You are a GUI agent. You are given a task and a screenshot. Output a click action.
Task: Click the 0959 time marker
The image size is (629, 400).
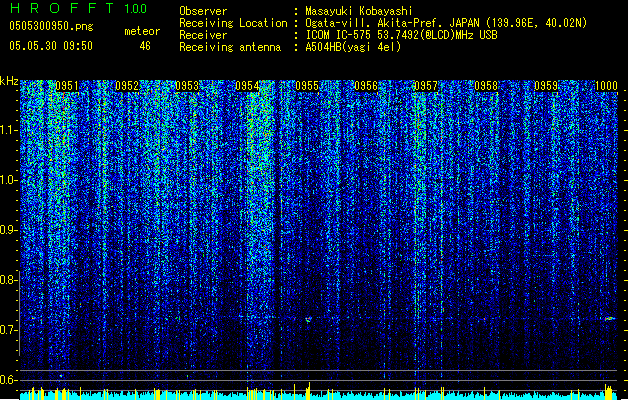546,86
